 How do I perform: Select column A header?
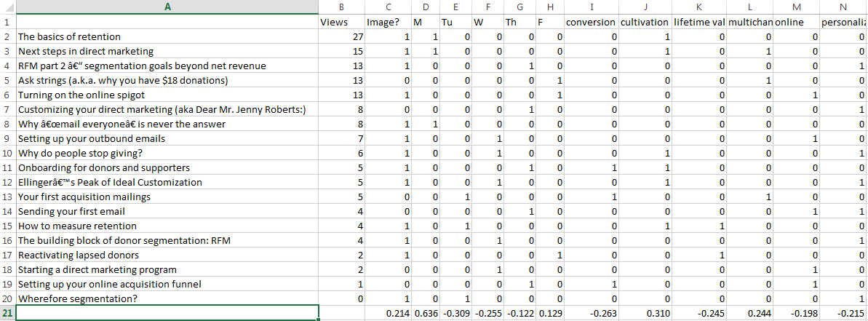(x=167, y=7)
